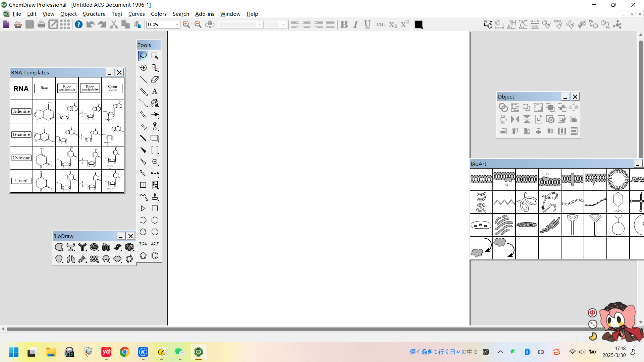This screenshot has width=644, height=362.
Task: Select the Eraser tool
Action: [155, 79]
